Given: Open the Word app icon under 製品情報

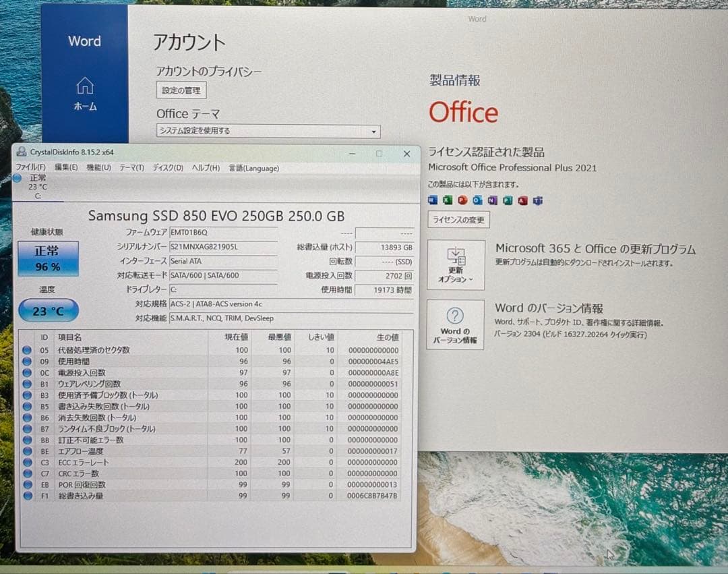Looking at the screenshot, I should click(x=432, y=200).
